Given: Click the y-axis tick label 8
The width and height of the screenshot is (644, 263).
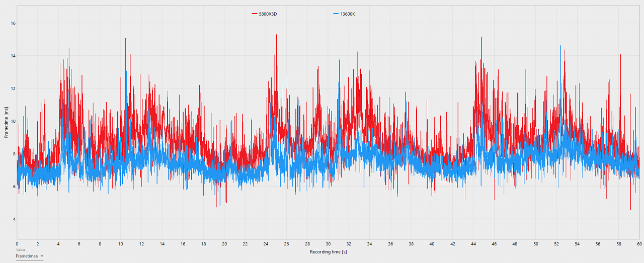Looking at the screenshot, I should pyautogui.click(x=14, y=154).
